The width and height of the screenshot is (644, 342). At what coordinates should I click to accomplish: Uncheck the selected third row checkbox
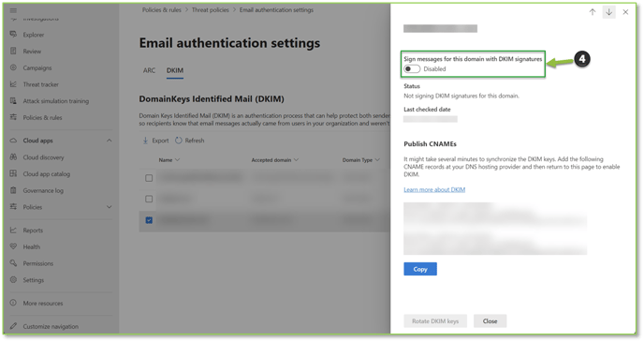pos(149,220)
